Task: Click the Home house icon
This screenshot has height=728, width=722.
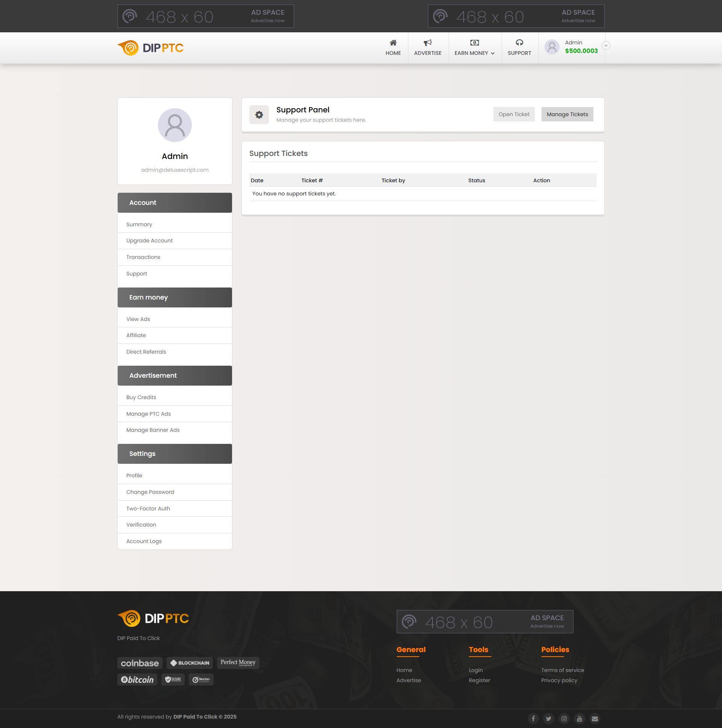Action: click(x=393, y=42)
